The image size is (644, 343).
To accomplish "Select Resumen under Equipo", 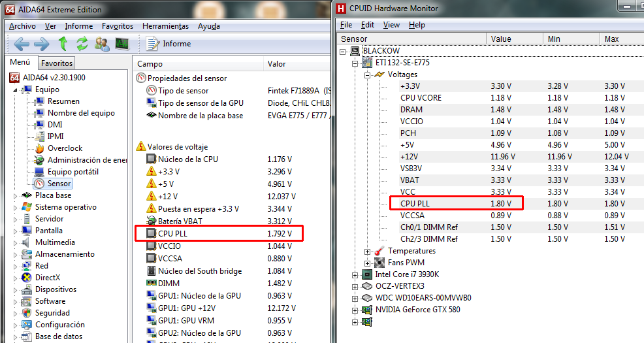I will click(63, 101).
